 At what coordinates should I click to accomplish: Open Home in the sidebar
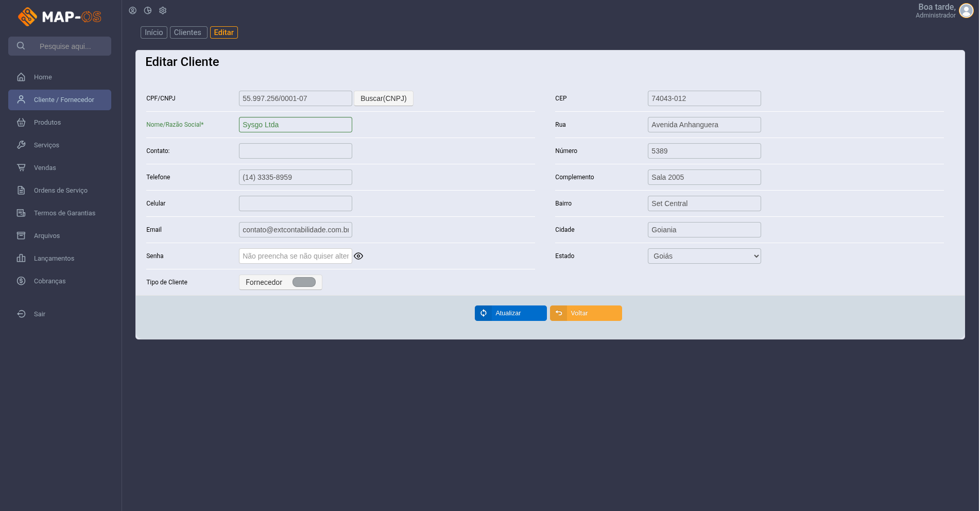coord(60,77)
